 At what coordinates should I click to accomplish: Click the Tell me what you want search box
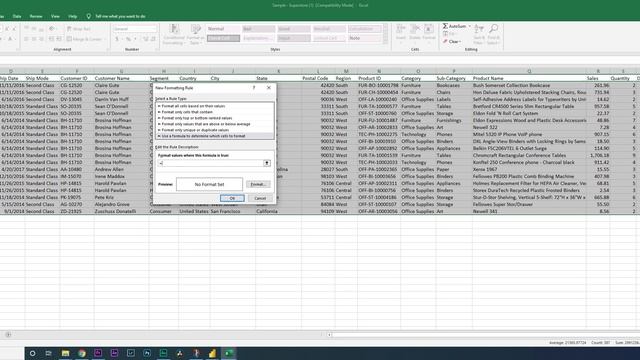[x=120, y=16]
